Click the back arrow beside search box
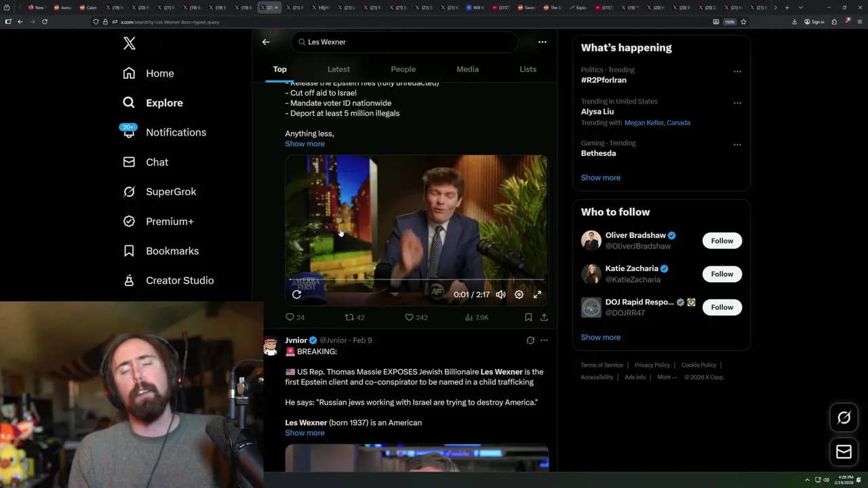This screenshot has height=488, width=868. [x=266, y=42]
